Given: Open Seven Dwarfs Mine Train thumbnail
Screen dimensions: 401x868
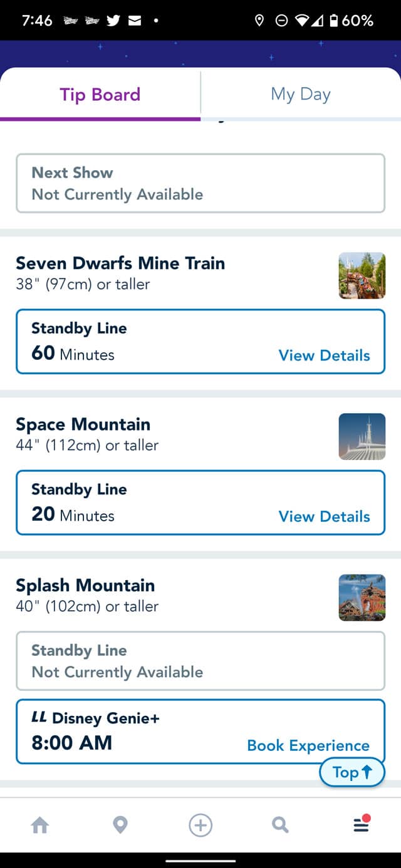Looking at the screenshot, I should (362, 275).
